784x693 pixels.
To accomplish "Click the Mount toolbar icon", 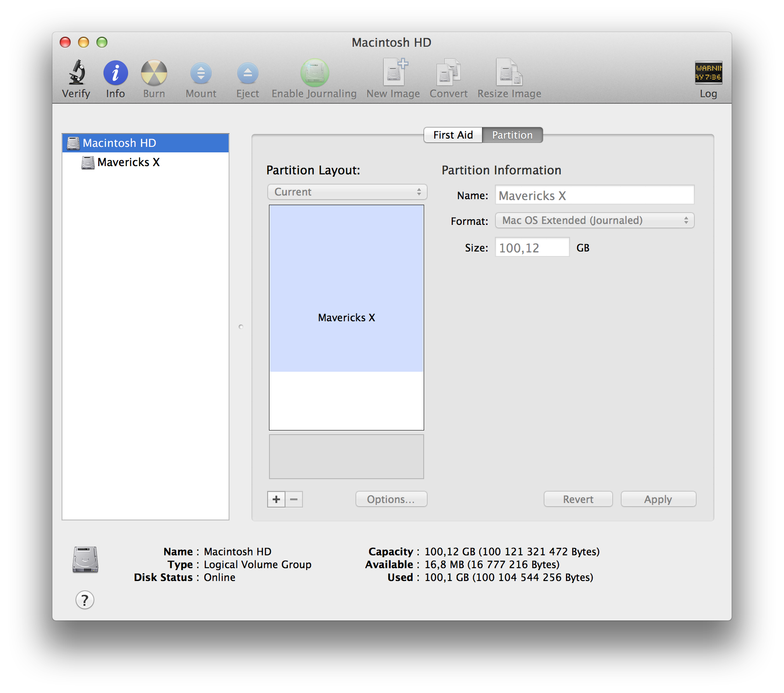I will point(201,73).
